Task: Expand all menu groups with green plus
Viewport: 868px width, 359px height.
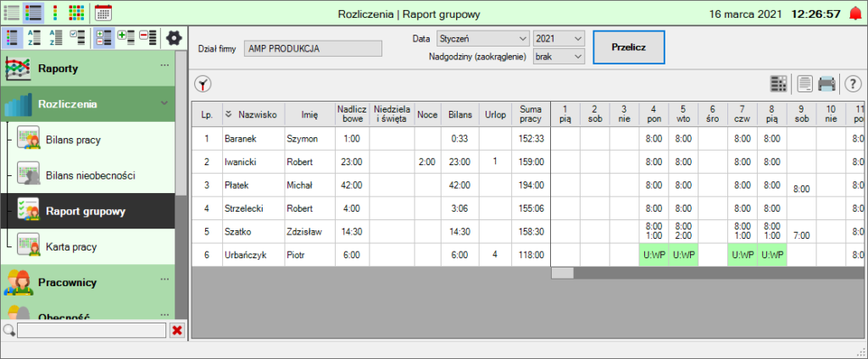Action: point(125,37)
